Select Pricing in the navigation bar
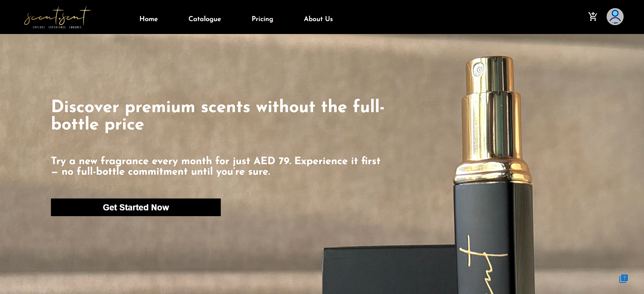 (x=262, y=19)
